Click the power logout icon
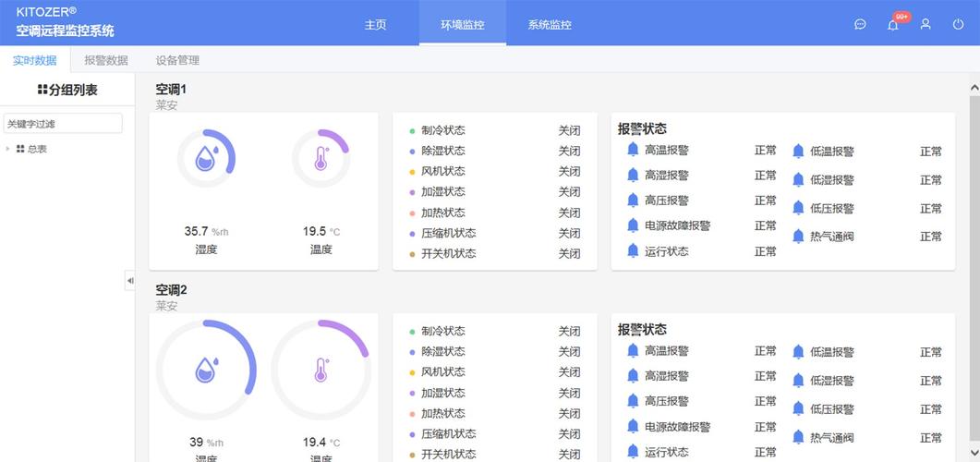The width and height of the screenshot is (980, 462). (958, 25)
